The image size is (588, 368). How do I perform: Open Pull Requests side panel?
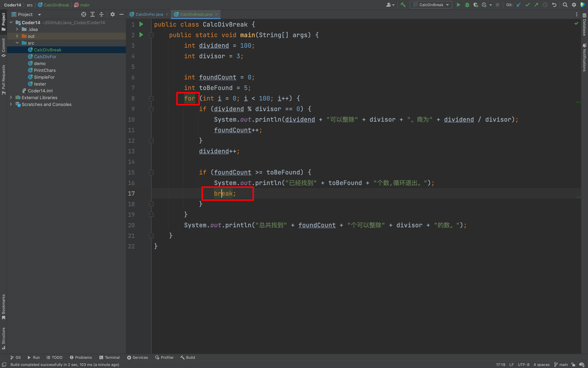(x=3, y=80)
